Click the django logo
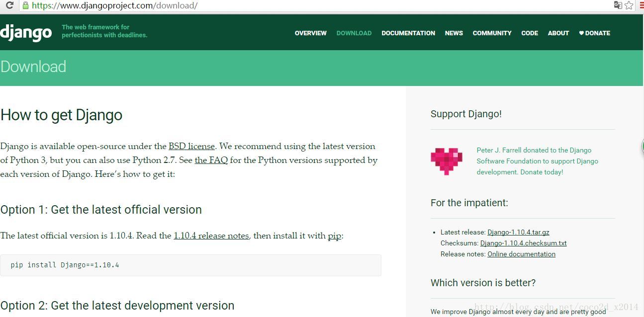Screen dimensions: 644x317 (26, 32)
